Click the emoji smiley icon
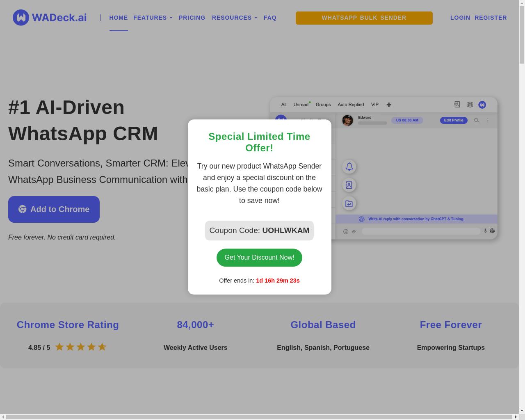 (346, 231)
